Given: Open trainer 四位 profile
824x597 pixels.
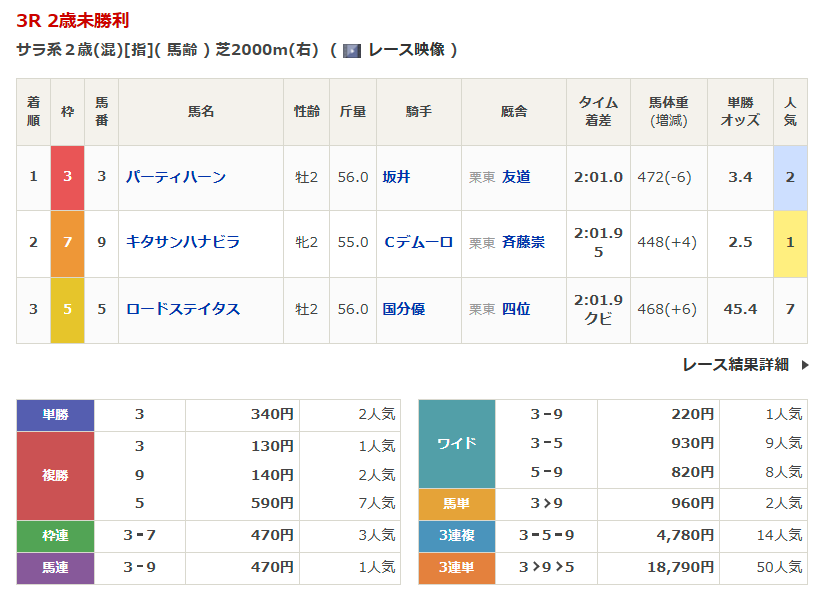Looking at the screenshot, I should tap(516, 309).
